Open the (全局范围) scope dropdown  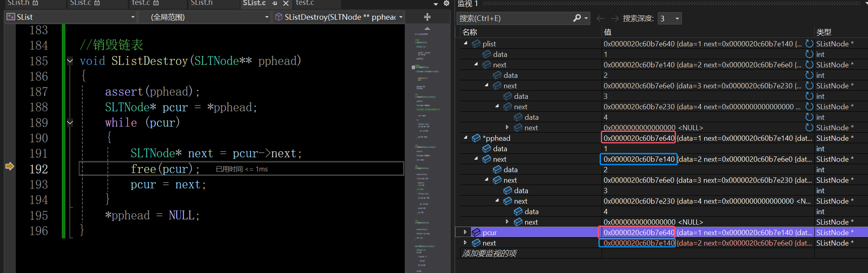[267, 17]
